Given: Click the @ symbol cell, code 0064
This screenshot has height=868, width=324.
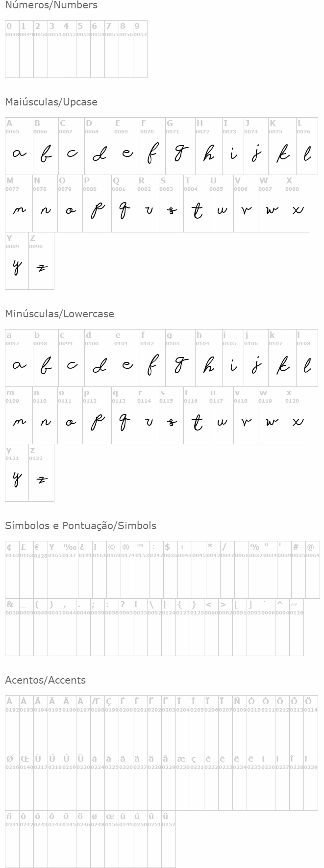Looking at the screenshot, I should coord(313,570).
